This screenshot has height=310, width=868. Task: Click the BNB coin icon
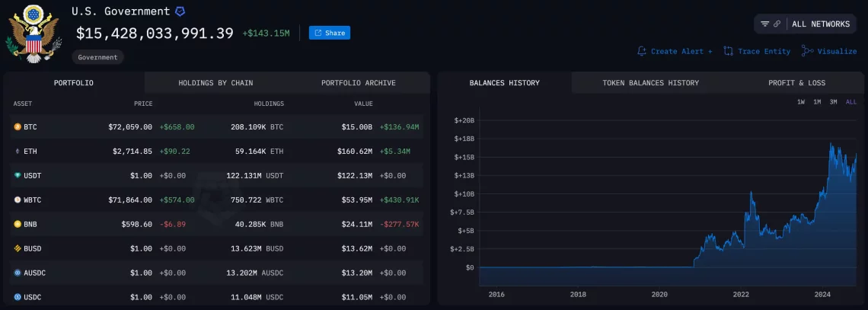point(18,225)
